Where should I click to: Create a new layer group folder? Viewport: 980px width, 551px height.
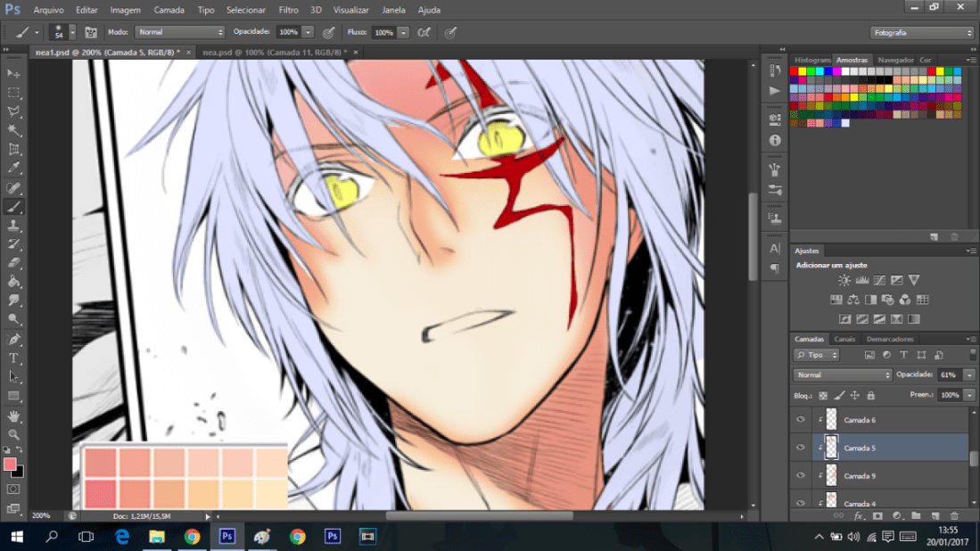[x=916, y=515]
